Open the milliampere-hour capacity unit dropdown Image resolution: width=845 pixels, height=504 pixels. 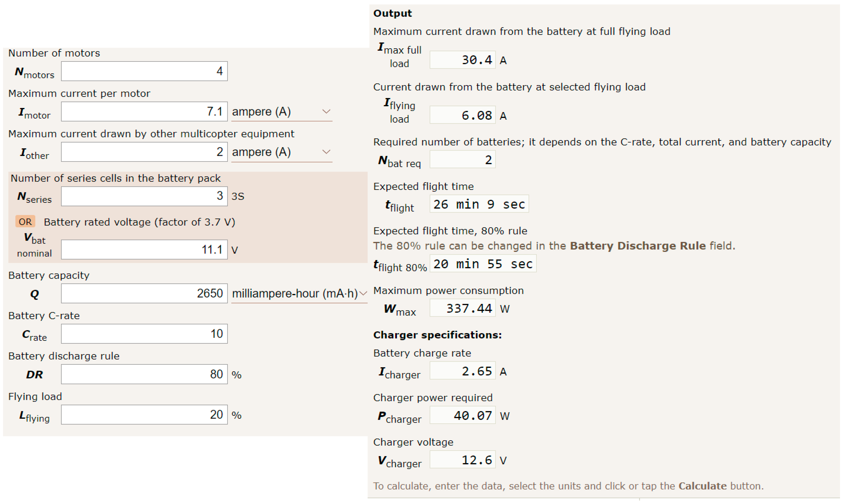(x=299, y=294)
